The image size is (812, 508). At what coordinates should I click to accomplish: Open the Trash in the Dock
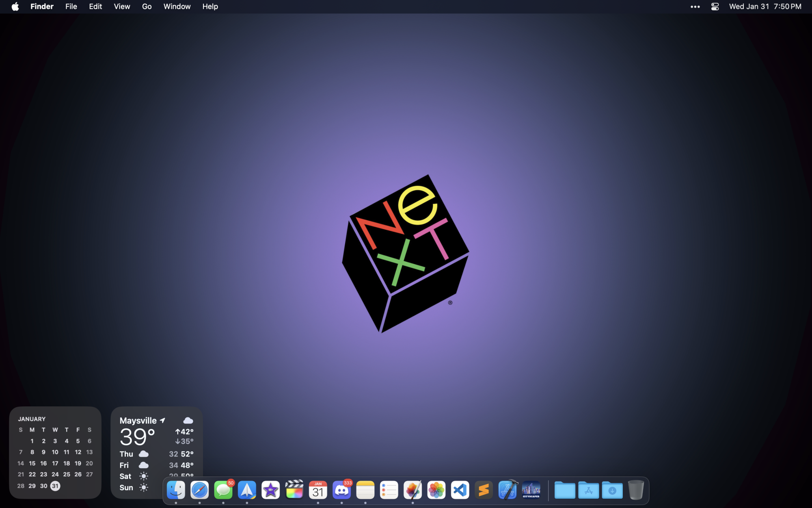[x=636, y=490]
